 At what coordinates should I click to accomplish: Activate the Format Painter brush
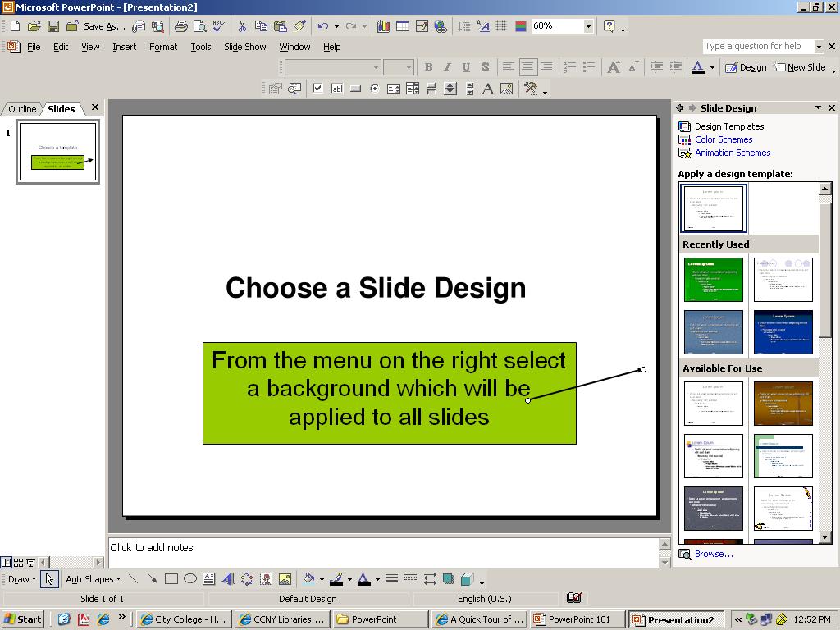pyautogui.click(x=299, y=25)
